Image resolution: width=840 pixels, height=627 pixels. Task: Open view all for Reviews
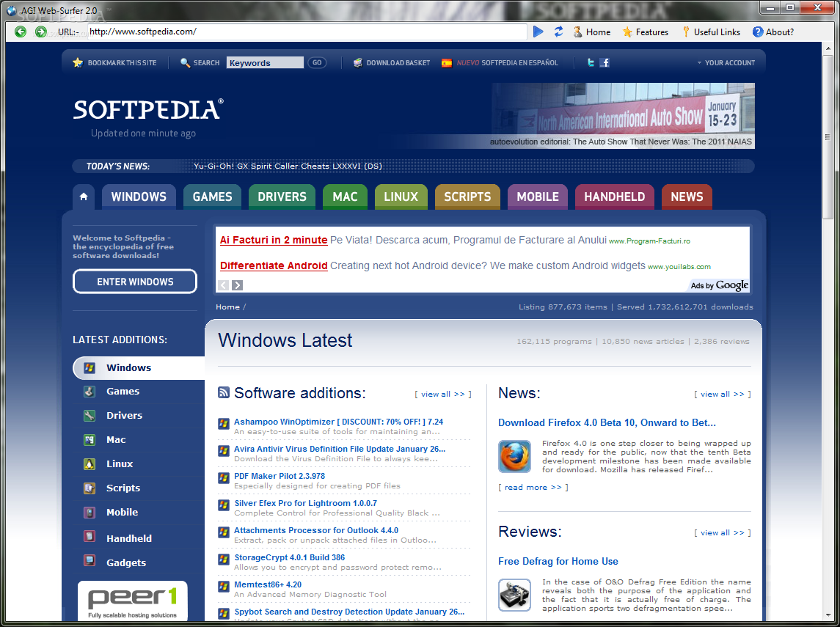coord(723,532)
